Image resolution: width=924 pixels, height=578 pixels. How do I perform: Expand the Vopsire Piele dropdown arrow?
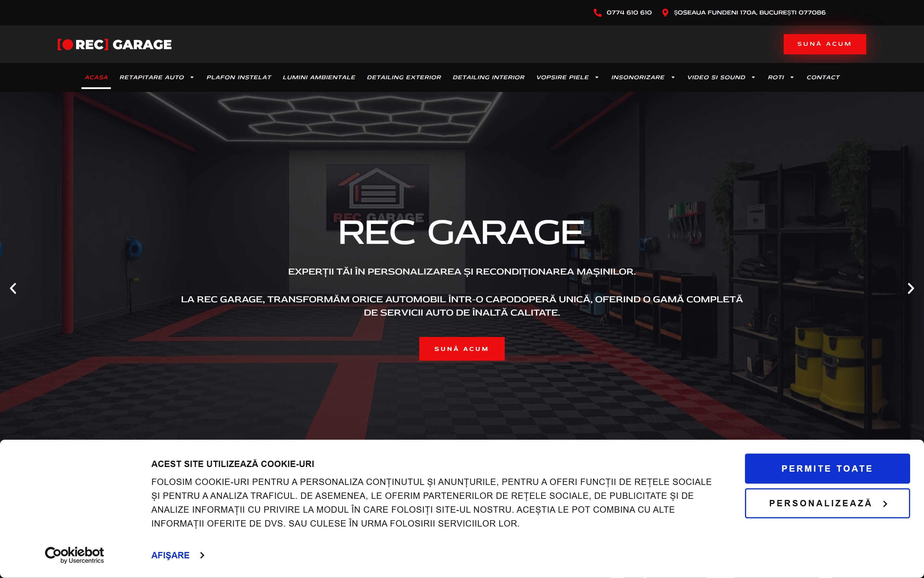coord(597,78)
